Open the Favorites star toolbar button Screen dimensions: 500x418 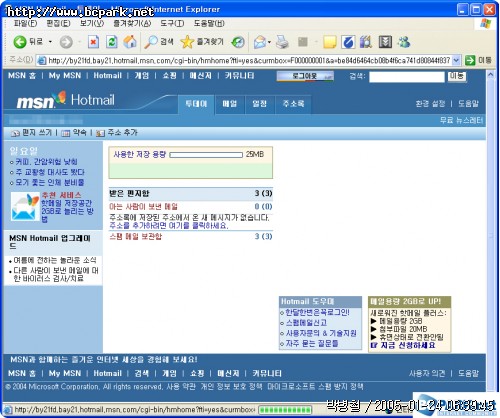coord(201,42)
